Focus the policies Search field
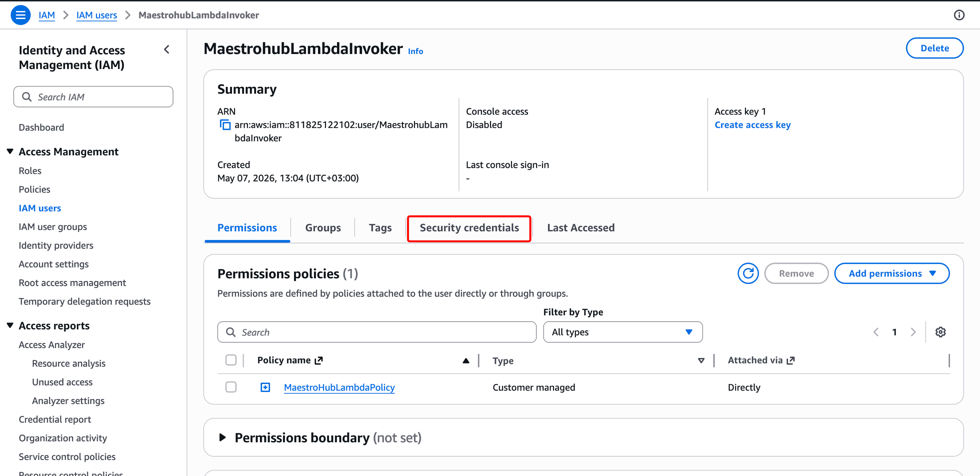980x476 pixels. coord(377,332)
